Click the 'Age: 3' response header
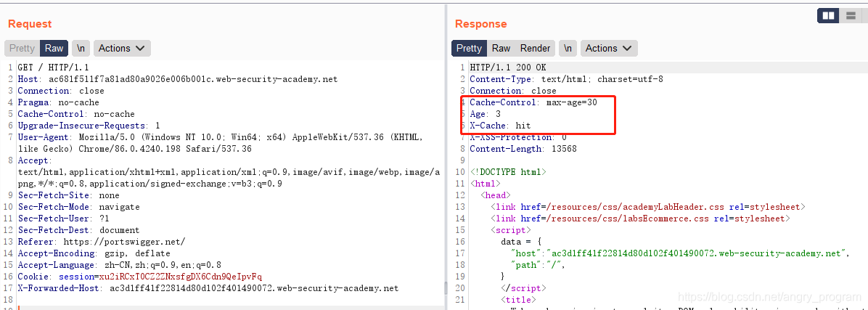 click(486, 114)
